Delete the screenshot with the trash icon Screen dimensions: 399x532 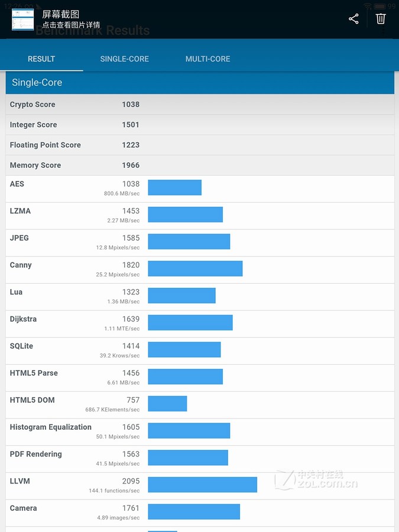(x=381, y=19)
